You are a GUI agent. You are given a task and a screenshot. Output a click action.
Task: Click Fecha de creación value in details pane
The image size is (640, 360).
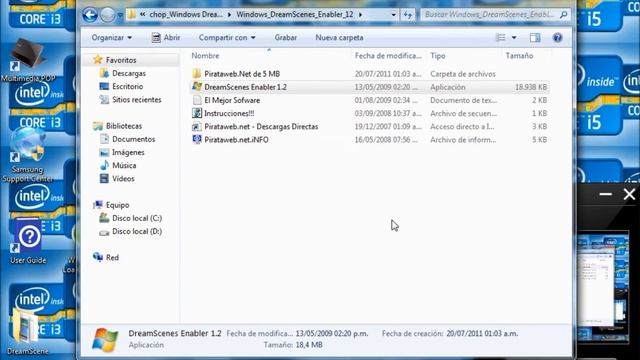pos(482,333)
